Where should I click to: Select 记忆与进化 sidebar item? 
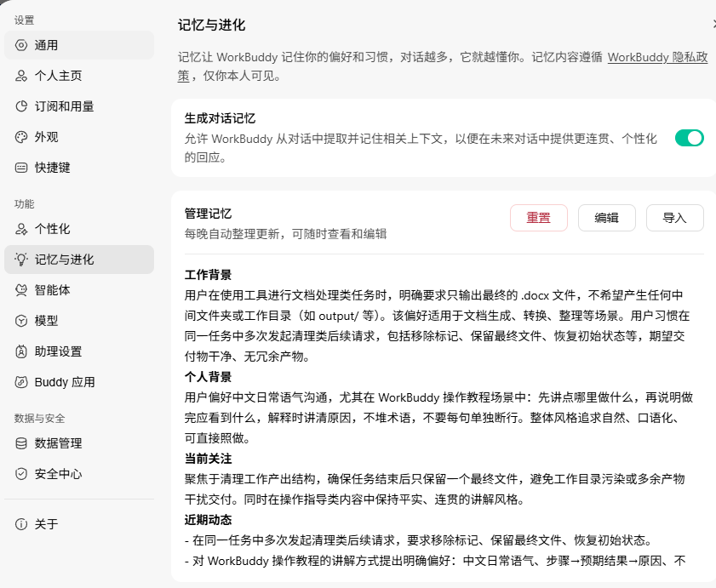pyautogui.click(x=79, y=260)
